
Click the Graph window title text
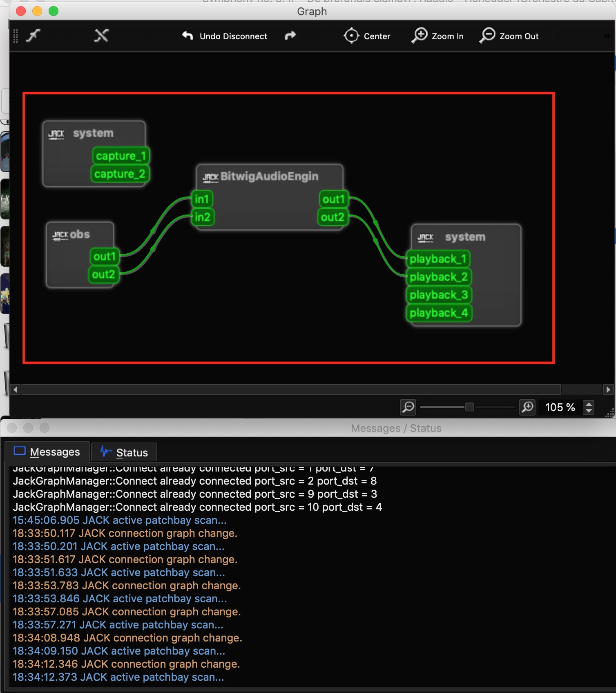(x=312, y=11)
